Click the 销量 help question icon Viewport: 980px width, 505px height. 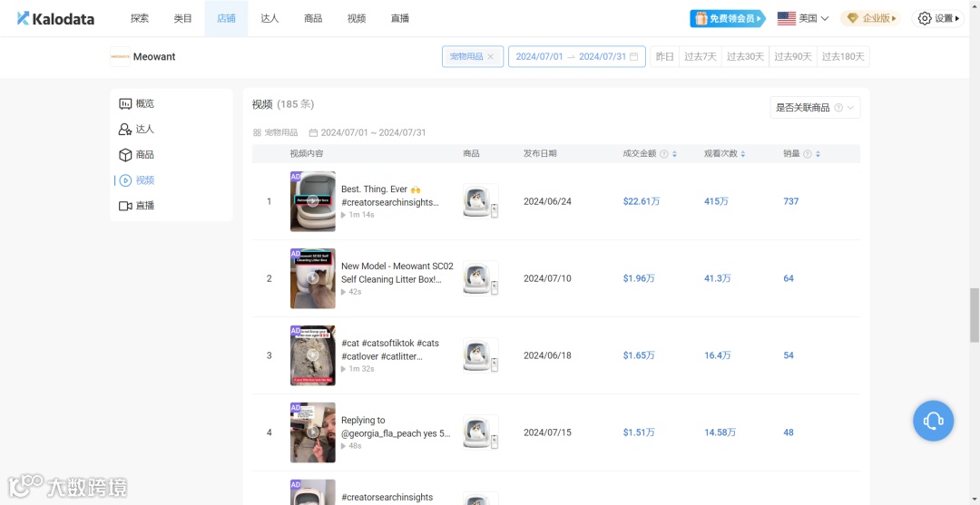click(807, 154)
